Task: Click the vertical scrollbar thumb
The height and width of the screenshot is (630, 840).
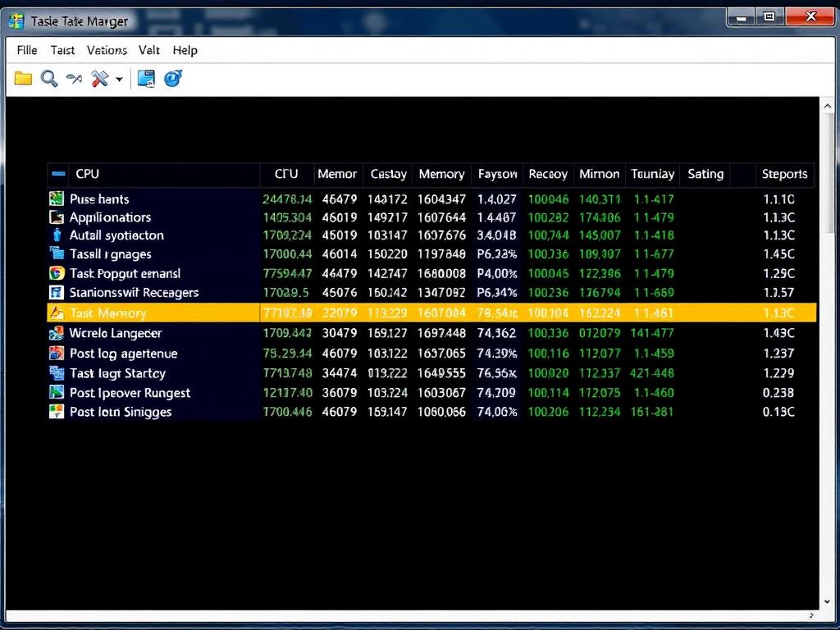Action: 828,175
